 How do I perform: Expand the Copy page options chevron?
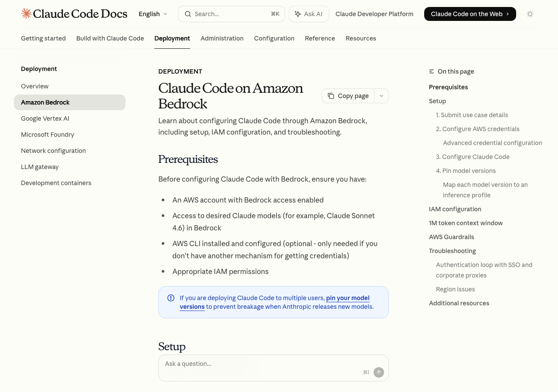click(x=381, y=96)
